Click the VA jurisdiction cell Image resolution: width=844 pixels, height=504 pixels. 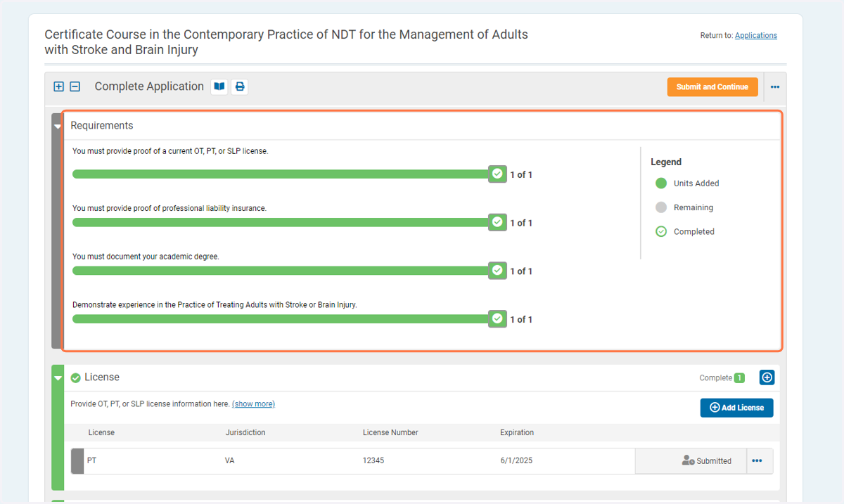(x=230, y=461)
